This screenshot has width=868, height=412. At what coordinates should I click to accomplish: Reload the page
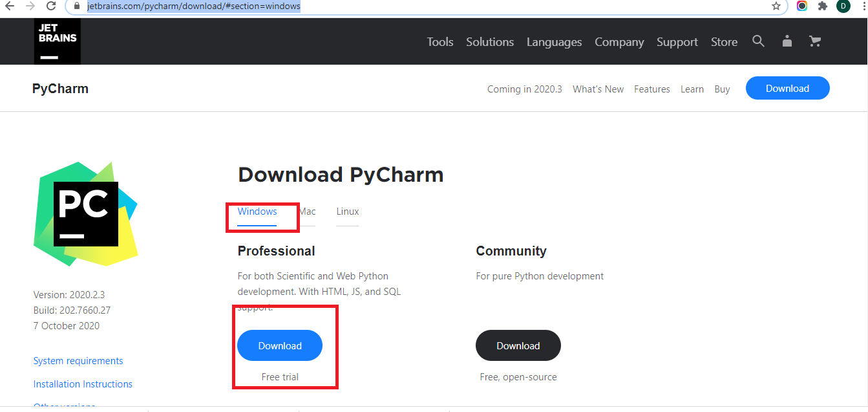click(51, 6)
